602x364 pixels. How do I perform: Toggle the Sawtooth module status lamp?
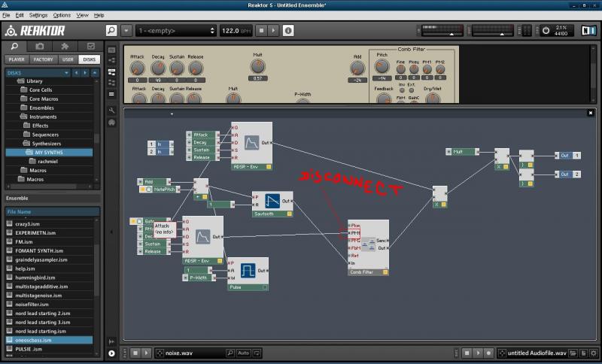(x=289, y=214)
